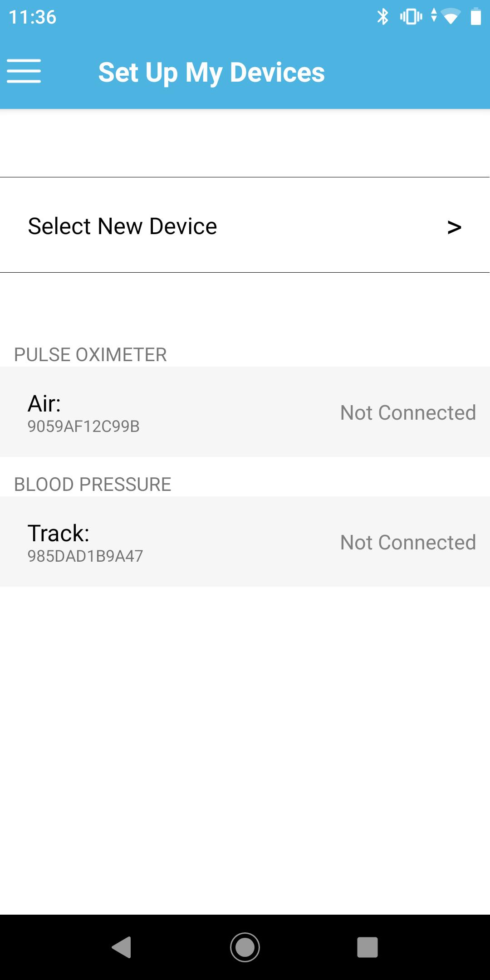Tap the mobile data arrows icon
The image size is (490, 980).
coord(434,15)
